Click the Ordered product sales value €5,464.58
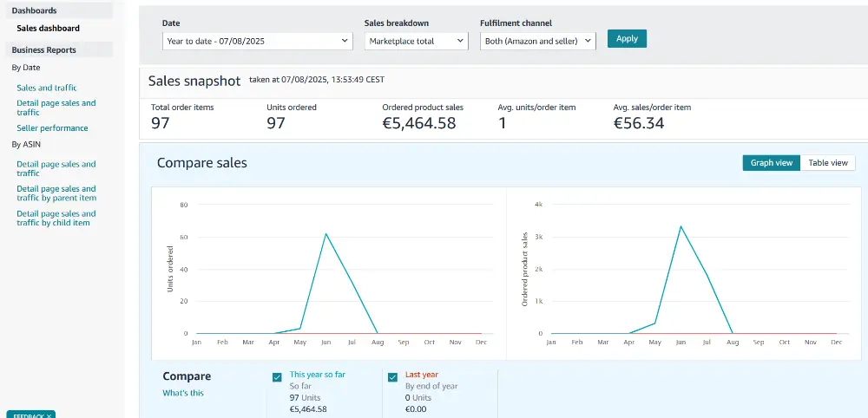This screenshot has width=868, height=418. [x=419, y=123]
